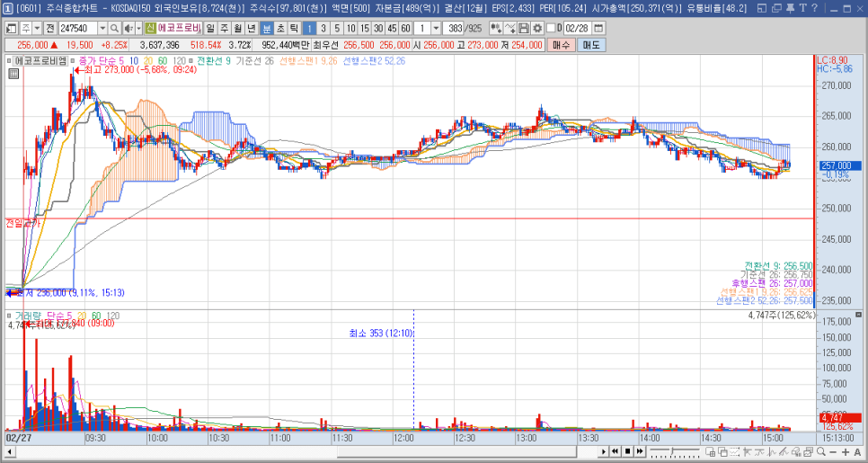Image resolution: width=868 pixels, height=463 pixels.
Task: Zoom out chart with minus icon
Action: (833, 452)
